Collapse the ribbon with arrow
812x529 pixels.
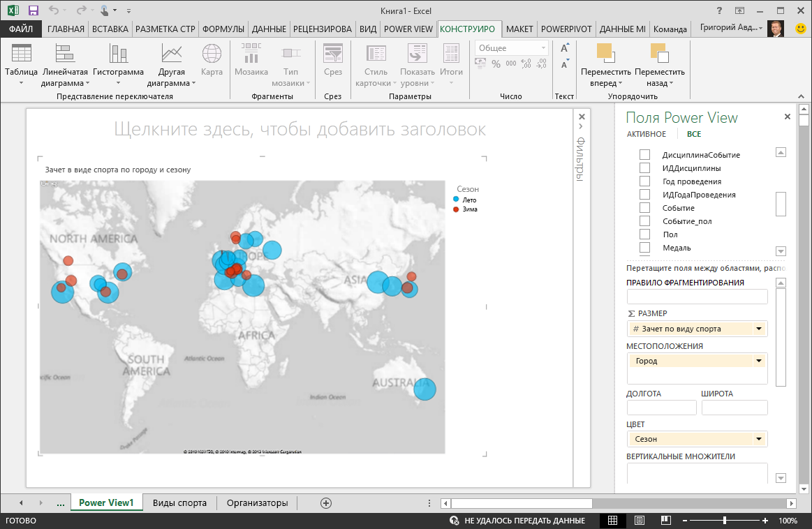coord(801,96)
